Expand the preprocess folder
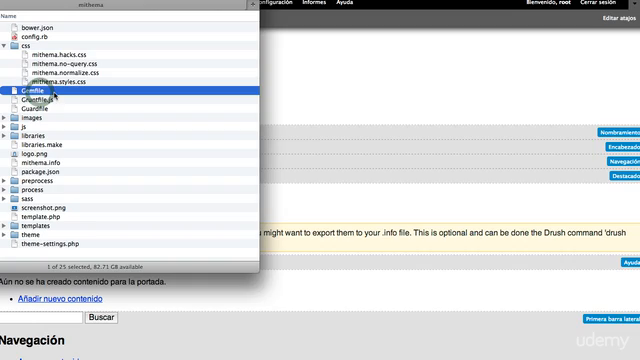 pos(4,181)
